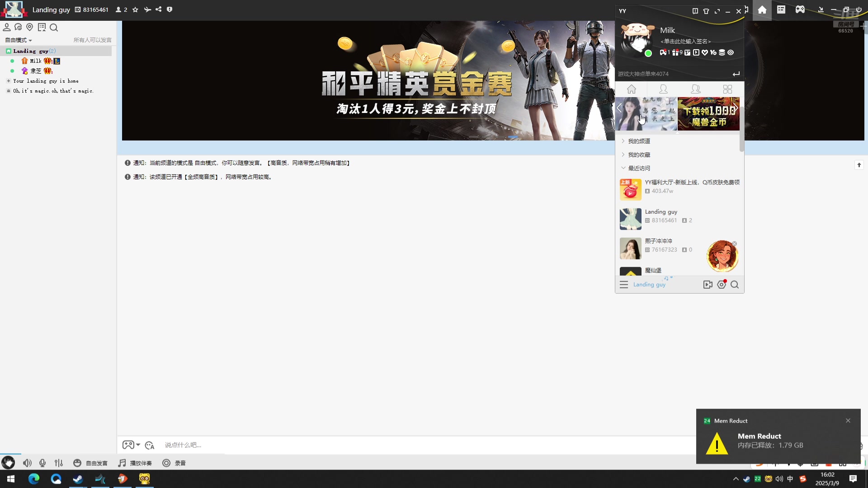Click the feedback icon in YY panel title bar
The image size is (868, 488).
coord(695,11)
